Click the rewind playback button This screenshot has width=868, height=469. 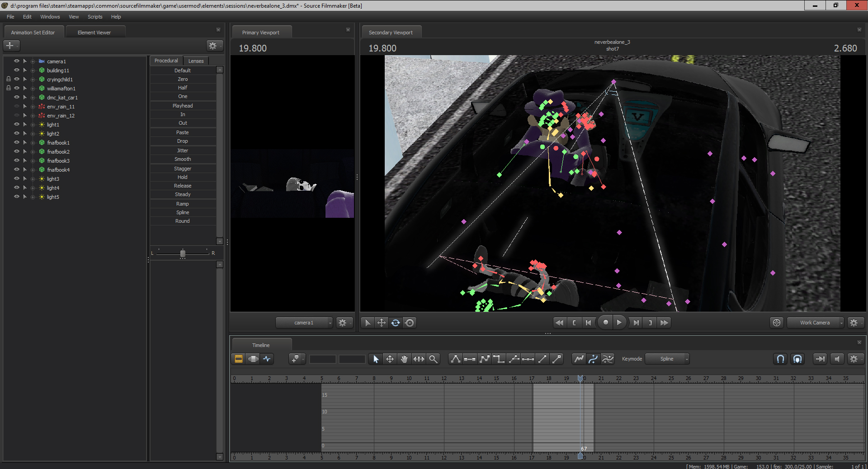[560, 323]
